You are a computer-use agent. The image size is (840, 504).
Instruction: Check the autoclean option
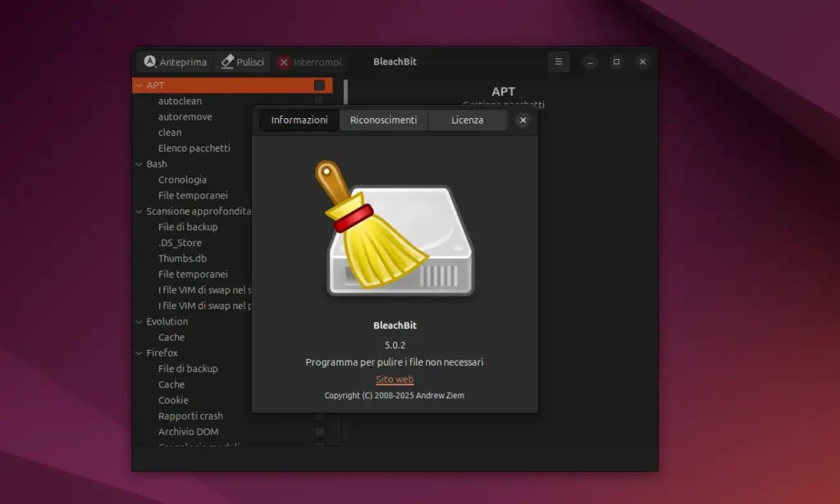tap(320, 101)
